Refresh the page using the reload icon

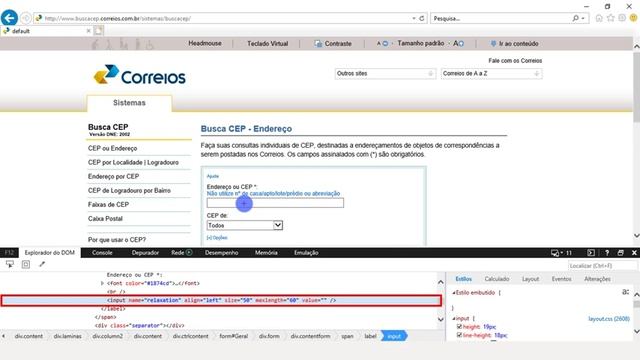coord(422,18)
